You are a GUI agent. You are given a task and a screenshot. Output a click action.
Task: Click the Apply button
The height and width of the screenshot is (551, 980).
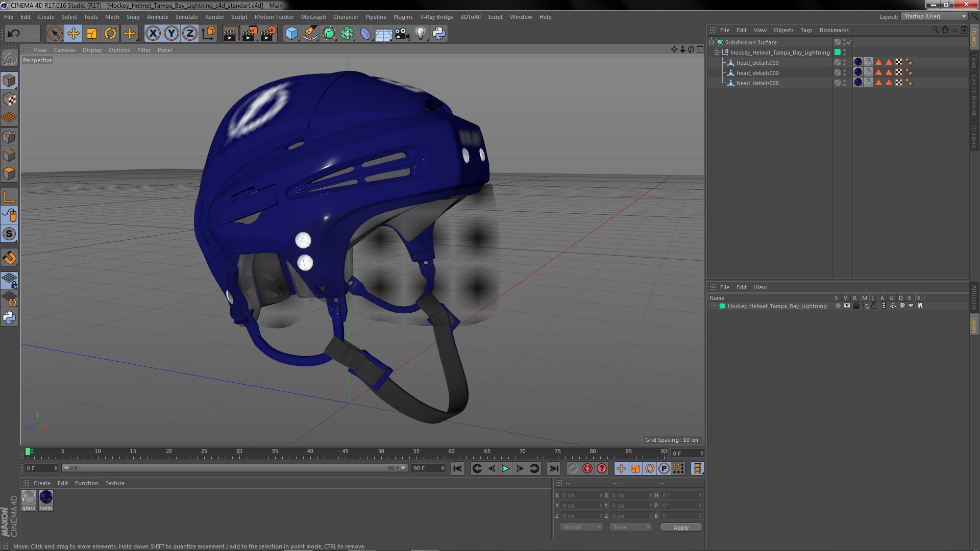681,528
